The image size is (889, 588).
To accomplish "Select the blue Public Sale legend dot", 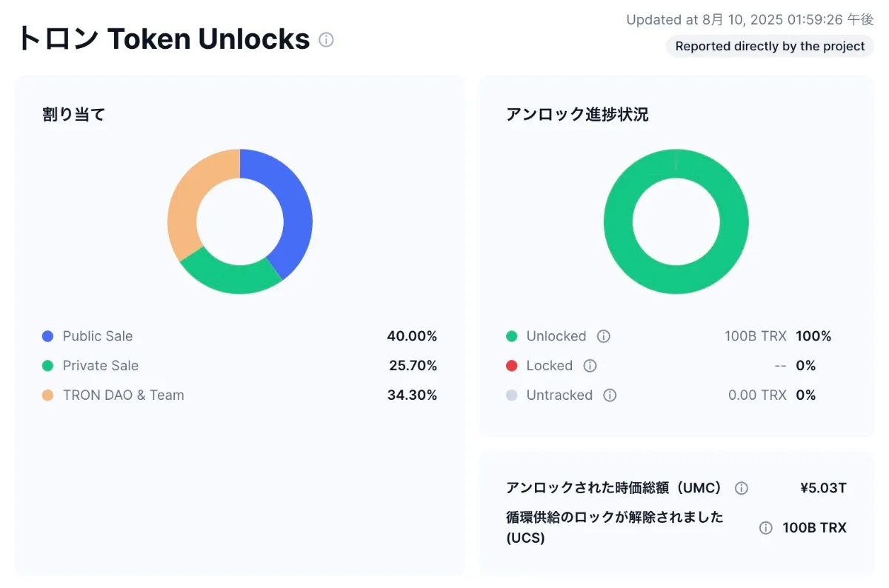I will click(47, 336).
